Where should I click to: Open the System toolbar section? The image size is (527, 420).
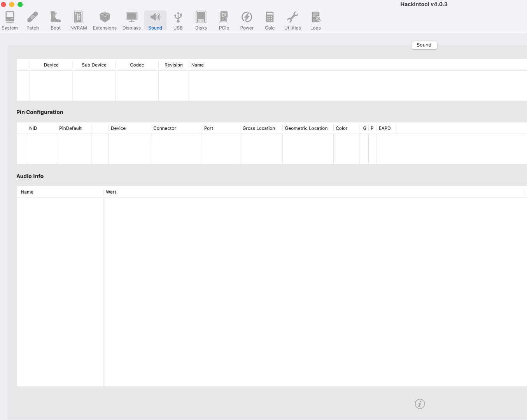(x=10, y=21)
